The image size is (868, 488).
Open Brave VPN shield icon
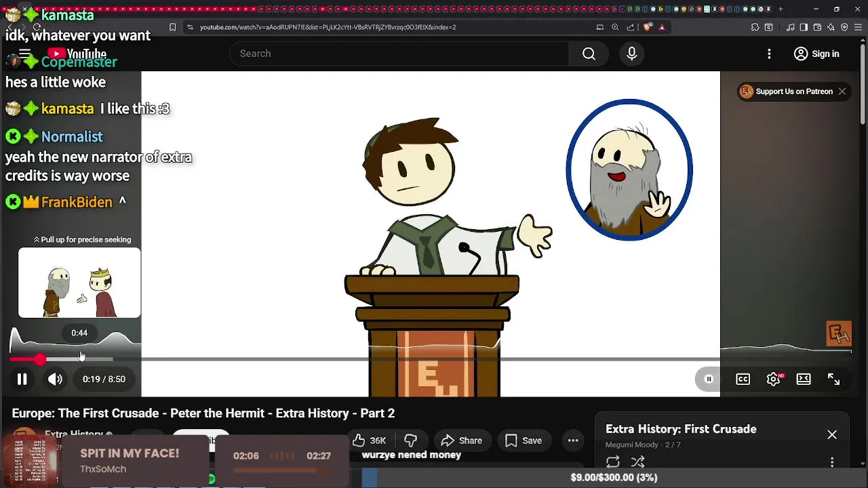[844, 27]
